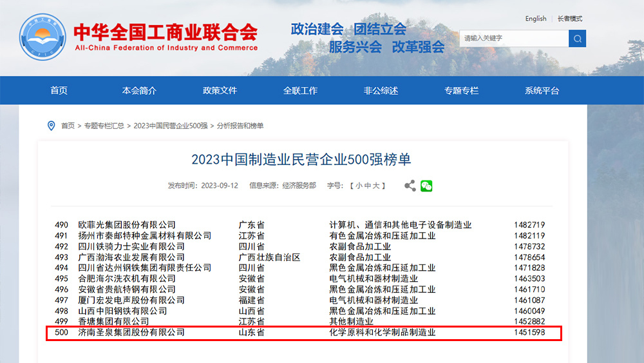
Task: Click the blue search magnifier button
Action: [577, 38]
